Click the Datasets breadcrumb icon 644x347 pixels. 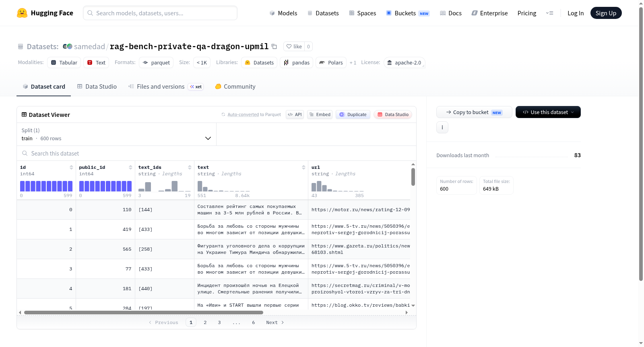pyautogui.click(x=21, y=46)
